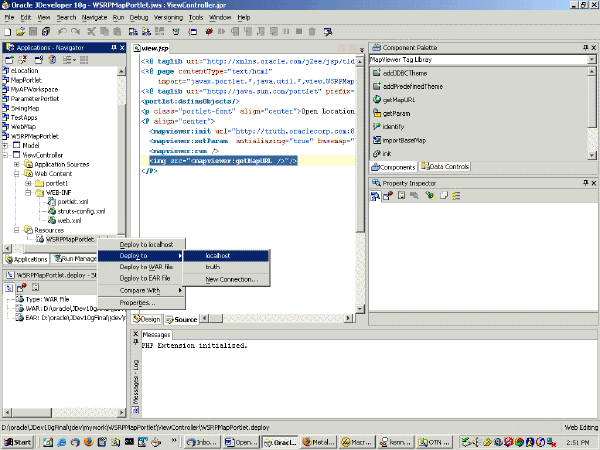
Task: Select the getMapURL palette component
Action: tap(394, 100)
